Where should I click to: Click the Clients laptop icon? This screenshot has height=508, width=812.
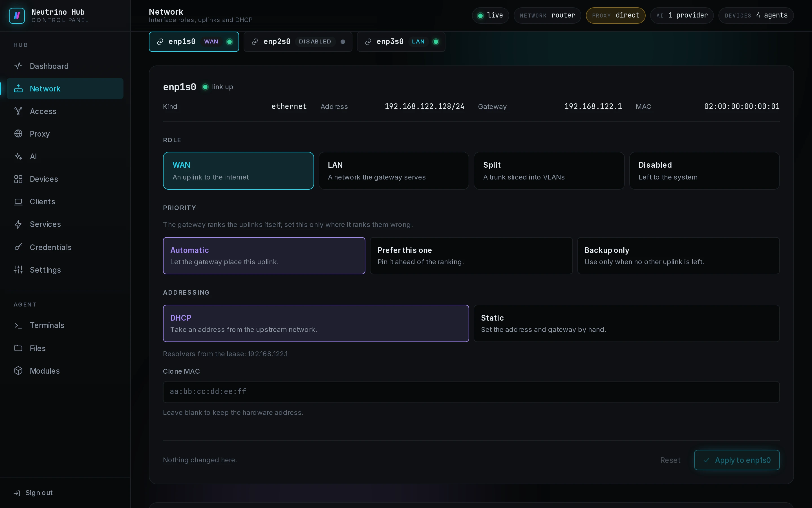(18, 202)
